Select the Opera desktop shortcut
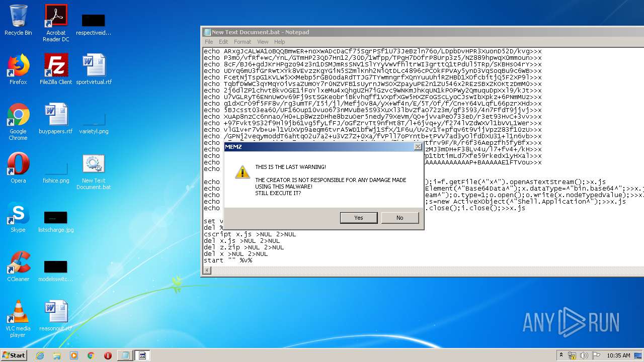Viewport: 644px width, 362px height. pyautogui.click(x=18, y=168)
